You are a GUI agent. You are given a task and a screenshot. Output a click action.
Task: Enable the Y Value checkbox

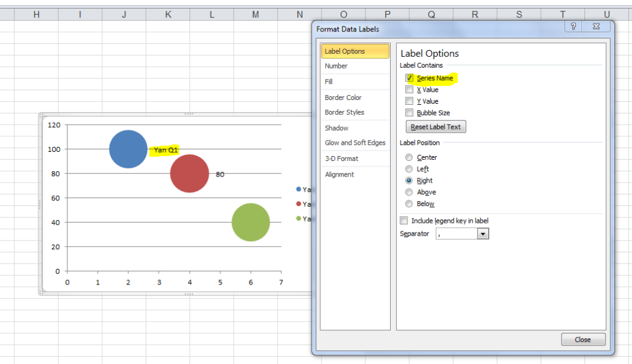[x=409, y=101]
